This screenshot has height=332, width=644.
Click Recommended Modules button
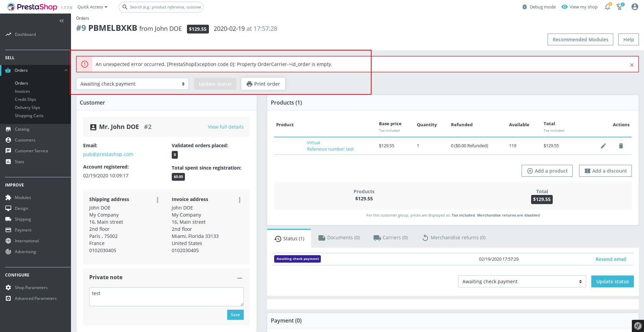coord(580,40)
